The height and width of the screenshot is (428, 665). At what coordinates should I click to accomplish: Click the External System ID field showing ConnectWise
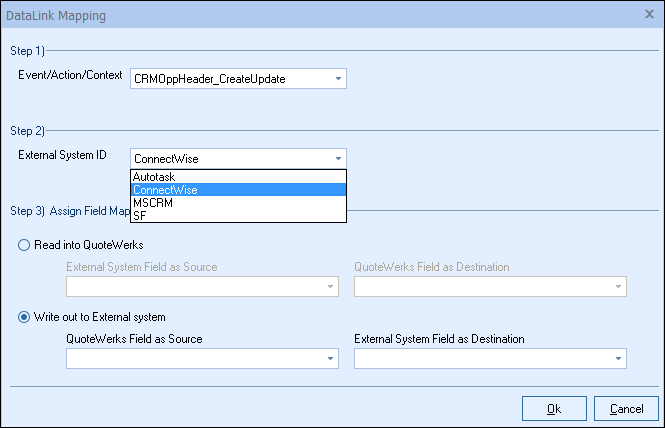(230, 158)
